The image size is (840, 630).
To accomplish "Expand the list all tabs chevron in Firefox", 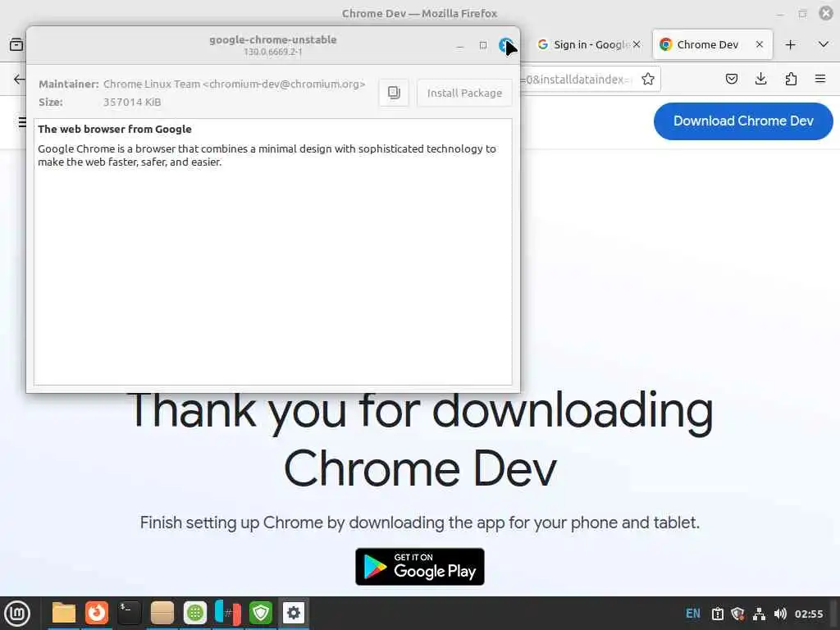I will coord(824,44).
